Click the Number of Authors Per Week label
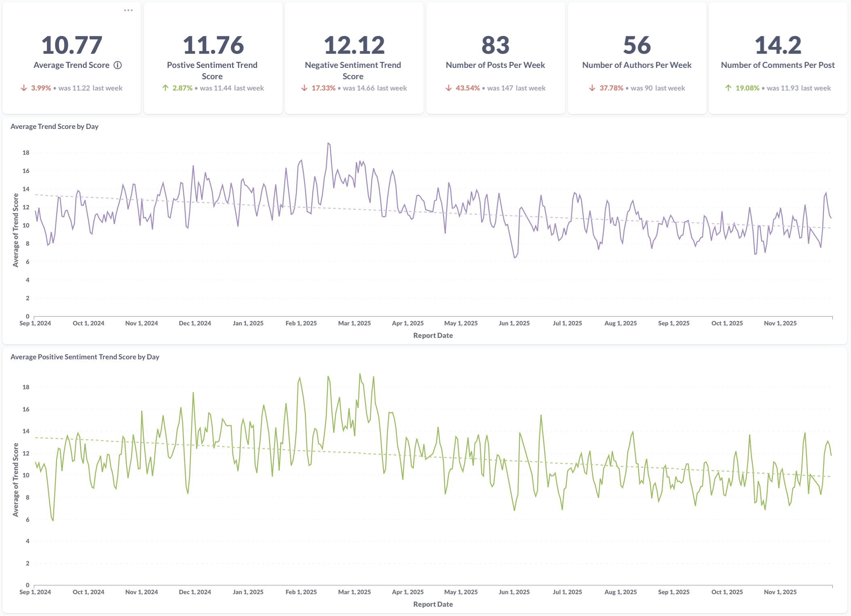This screenshot has width=851, height=616. pyautogui.click(x=637, y=65)
